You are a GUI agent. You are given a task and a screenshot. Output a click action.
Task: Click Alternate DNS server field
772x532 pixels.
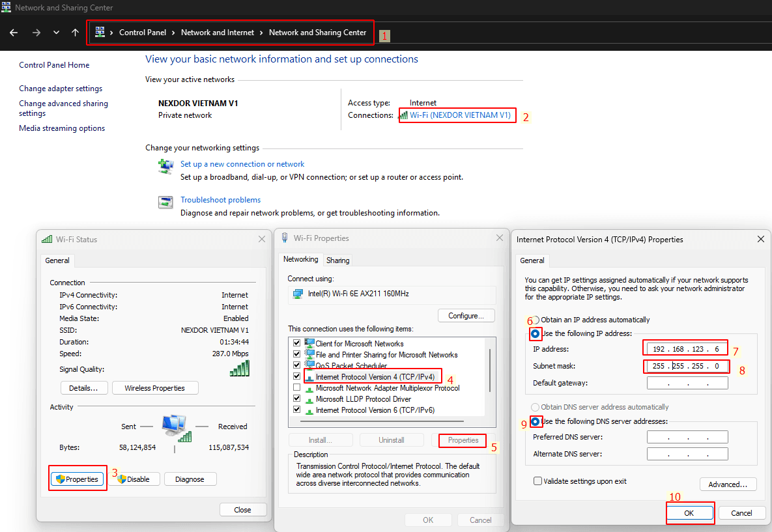click(687, 454)
